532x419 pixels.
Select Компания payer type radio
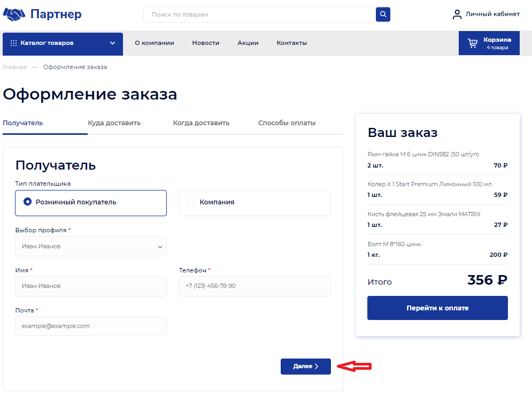coord(192,202)
